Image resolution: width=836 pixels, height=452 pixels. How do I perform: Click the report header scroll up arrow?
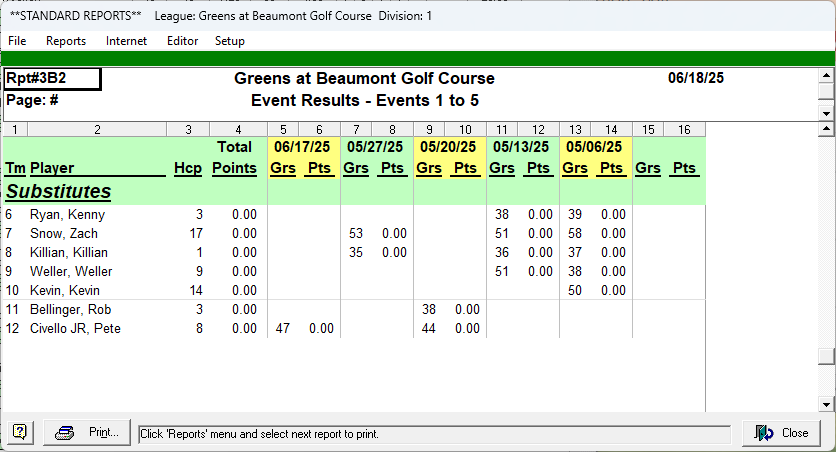tap(826, 75)
